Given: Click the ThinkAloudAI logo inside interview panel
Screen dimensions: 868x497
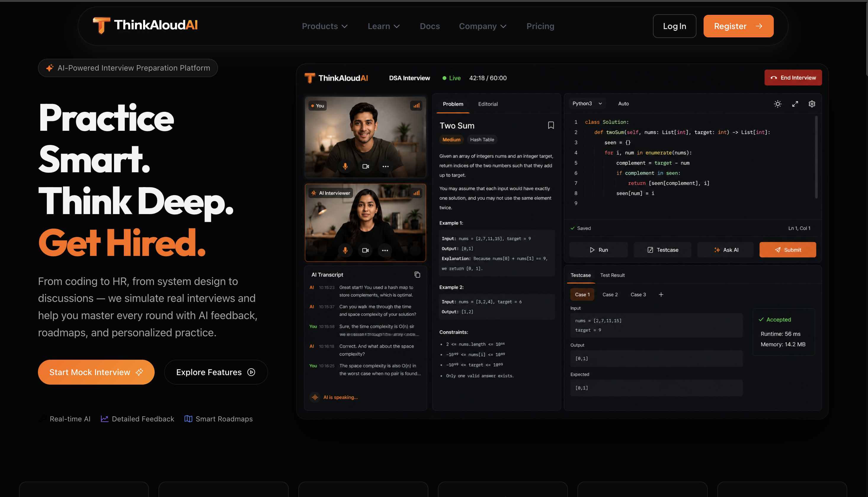Looking at the screenshot, I should (x=336, y=78).
